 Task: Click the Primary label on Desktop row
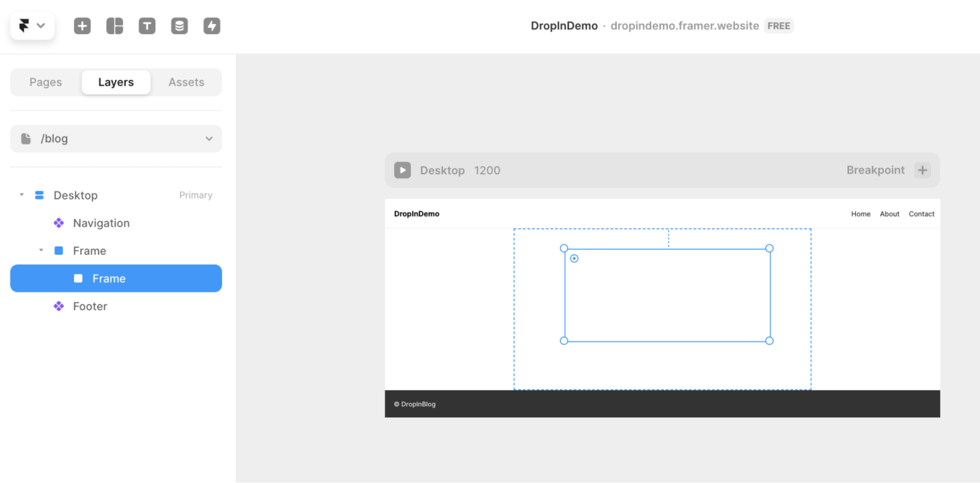tap(196, 195)
